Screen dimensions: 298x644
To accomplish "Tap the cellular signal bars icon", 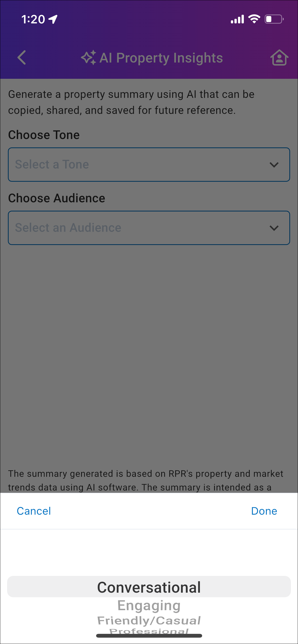I will tap(237, 19).
